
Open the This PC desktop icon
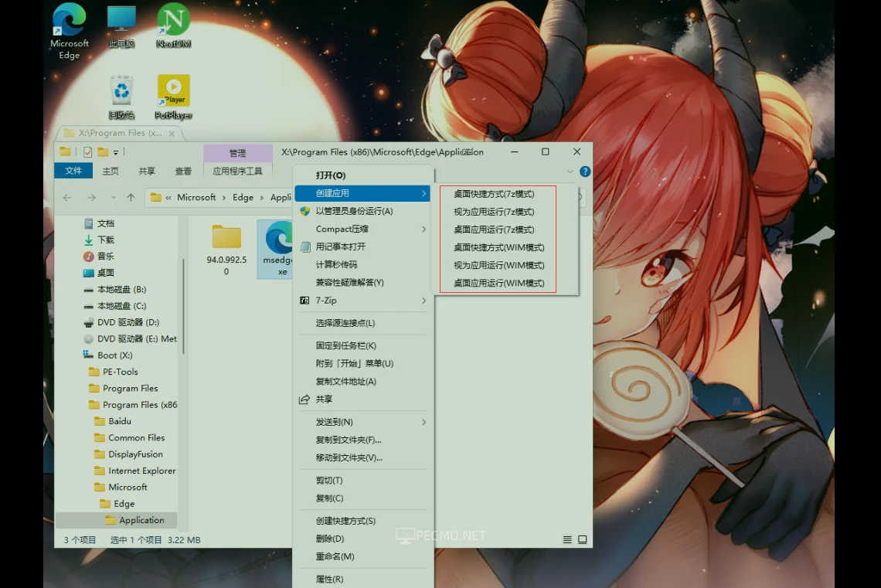pos(121,25)
